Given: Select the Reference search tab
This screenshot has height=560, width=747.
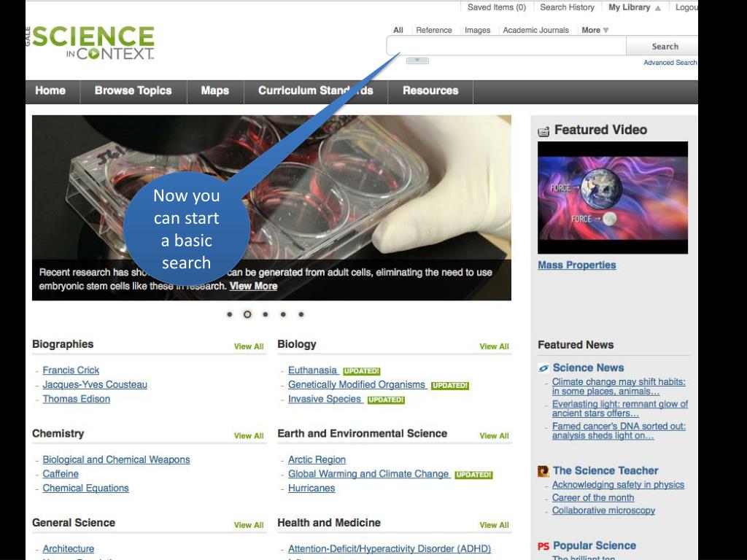Looking at the screenshot, I should 434,30.
